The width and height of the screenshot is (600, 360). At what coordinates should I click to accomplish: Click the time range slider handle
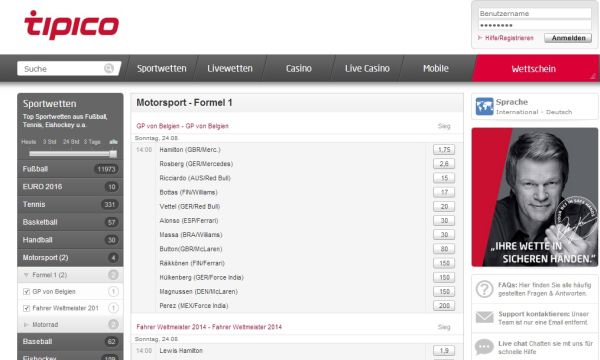coord(113,154)
